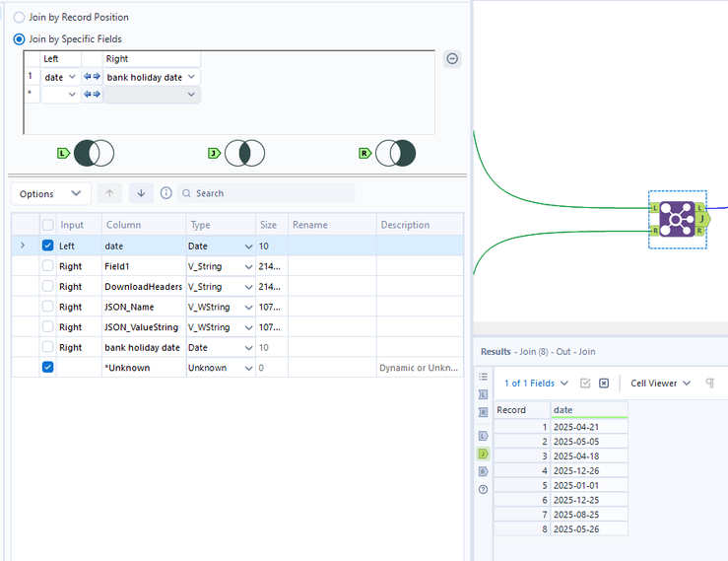The height and width of the screenshot is (561, 728).
Task: Click the Join tool's L output anchor
Action: click(x=700, y=207)
